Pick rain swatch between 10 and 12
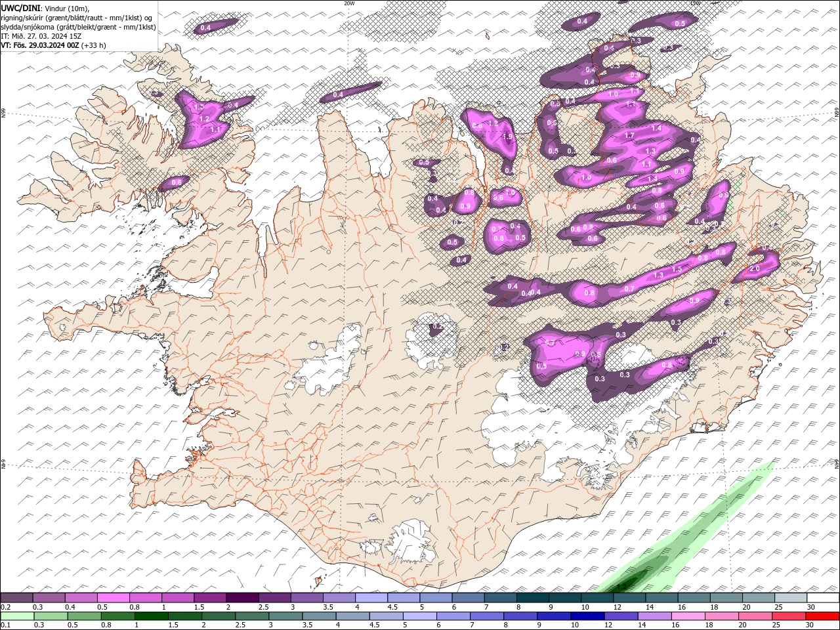The width and height of the screenshot is (840, 630). tap(588, 616)
